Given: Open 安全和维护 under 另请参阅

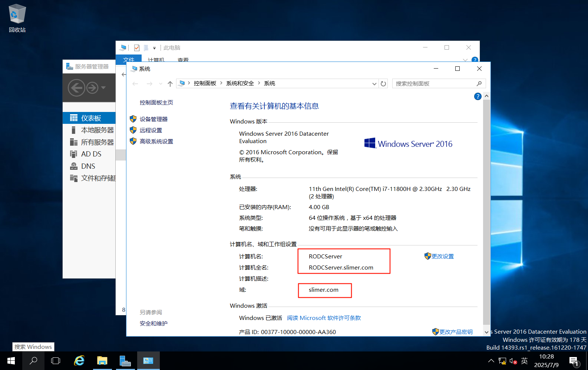Looking at the screenshot, I should pos(153,324).
